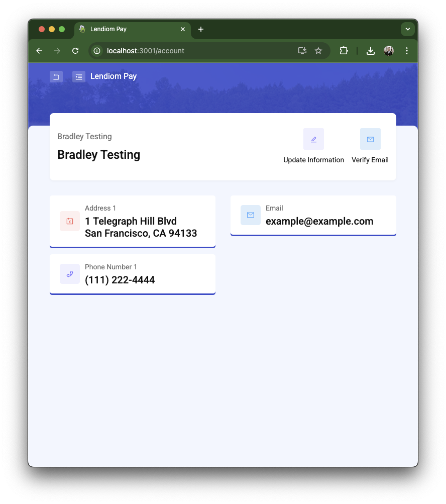Open the Chrome profile avatar
The image size is (446, 504).
(x=389, y=51)
